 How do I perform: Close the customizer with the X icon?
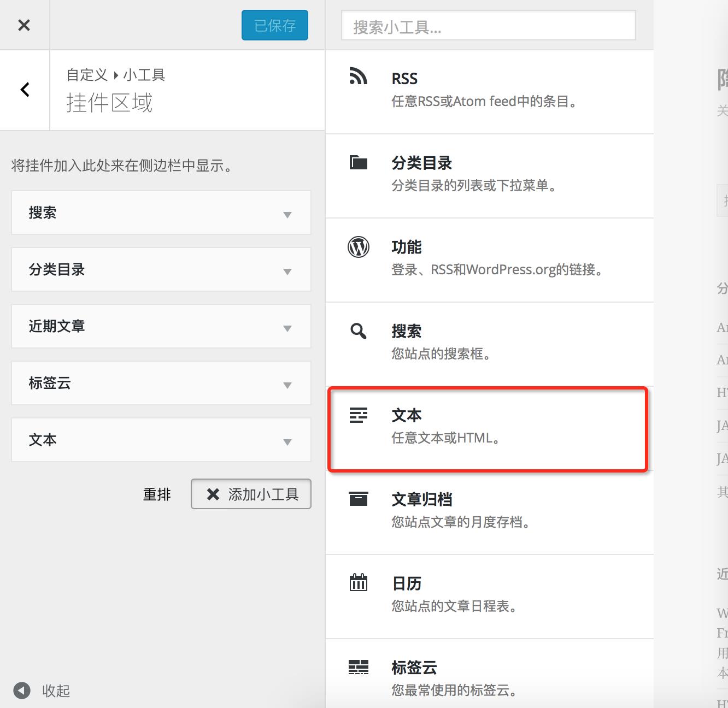(24, 25)
